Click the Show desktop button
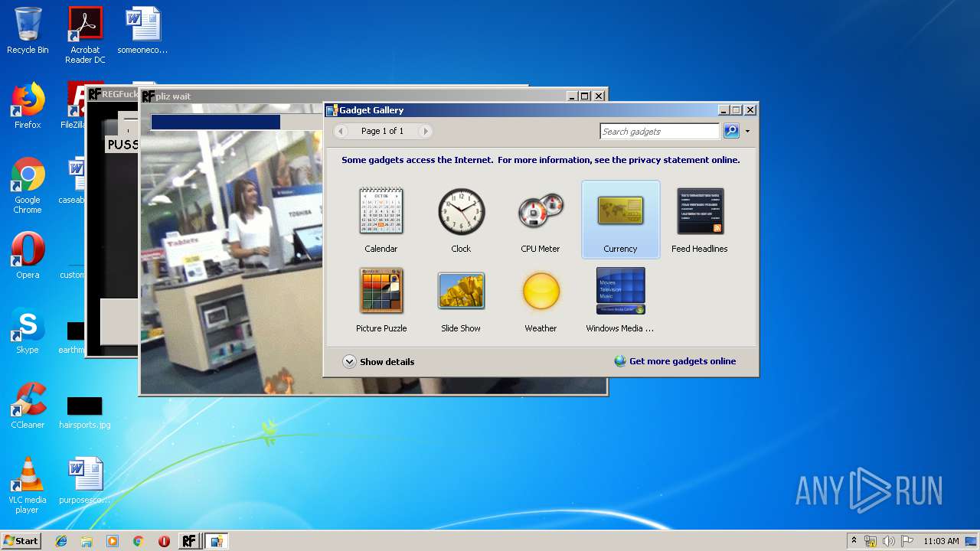 click(972, 541)
